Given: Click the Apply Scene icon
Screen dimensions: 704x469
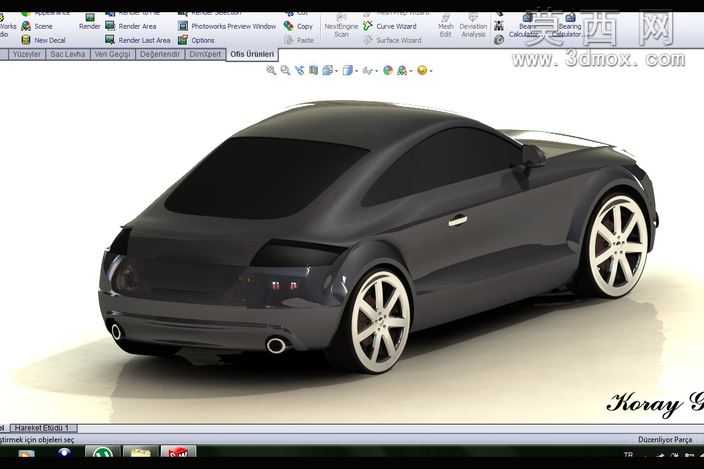Looking at the screenshot, I should click(402, 70).
